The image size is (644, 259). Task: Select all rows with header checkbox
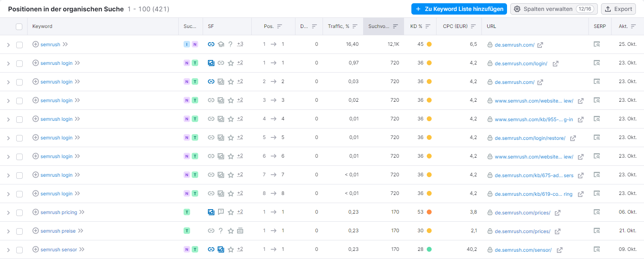point(19,27)
